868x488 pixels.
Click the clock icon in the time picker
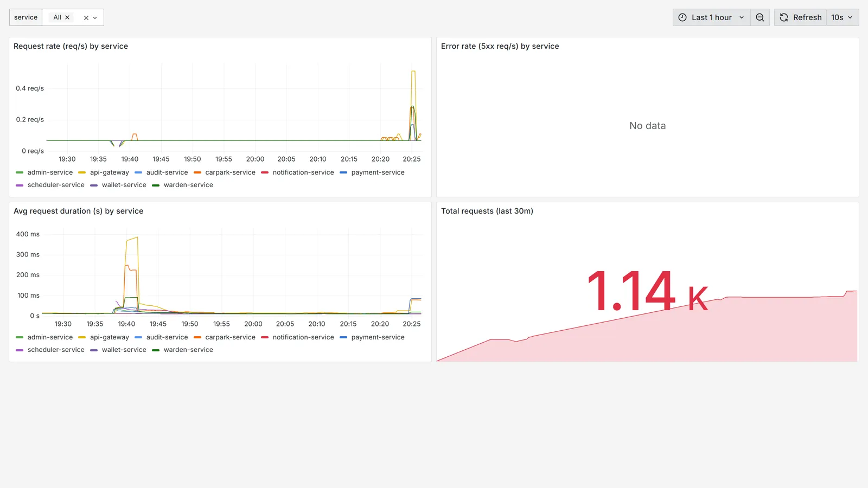682,17
